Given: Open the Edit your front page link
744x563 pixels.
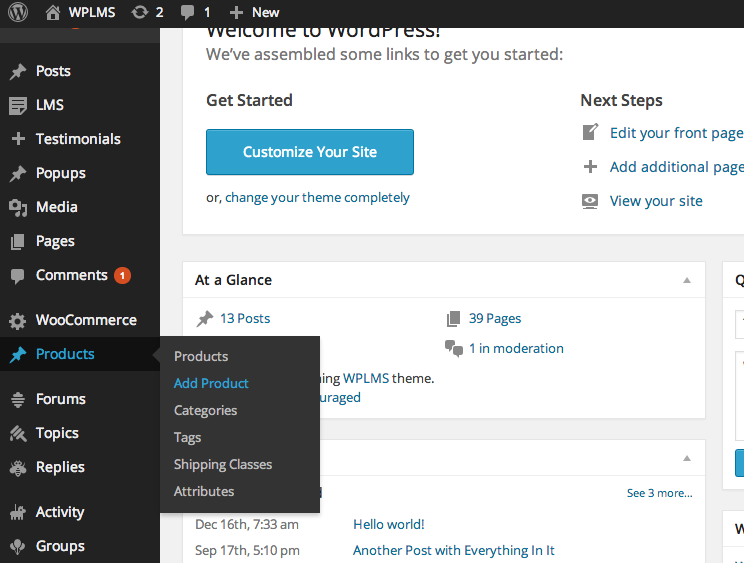Looking at the screenshot, I should 677,133.
